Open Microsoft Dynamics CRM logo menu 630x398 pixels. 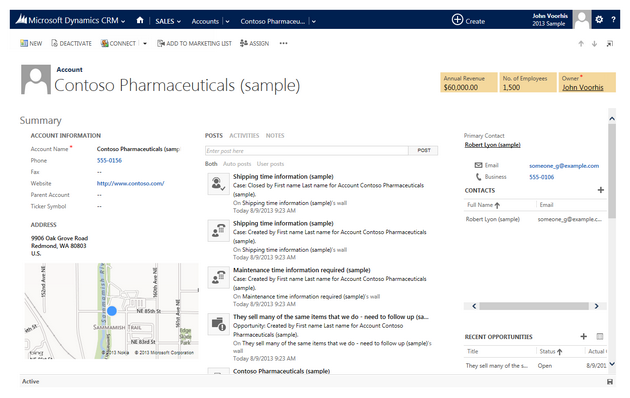(70, 20)
